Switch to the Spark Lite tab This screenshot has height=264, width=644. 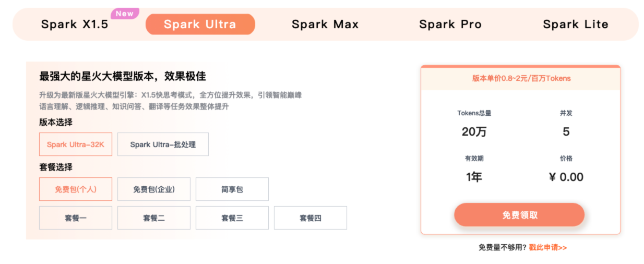576,25
